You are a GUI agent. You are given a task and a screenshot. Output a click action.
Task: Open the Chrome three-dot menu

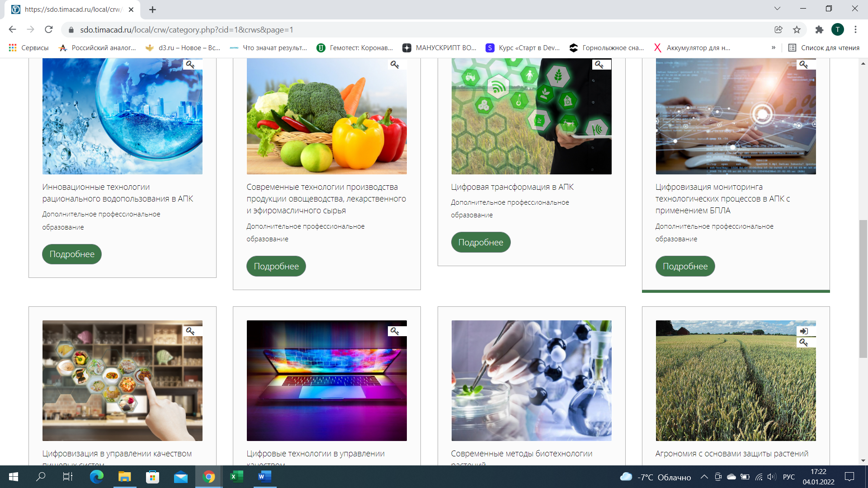click(x=855, y=30)
